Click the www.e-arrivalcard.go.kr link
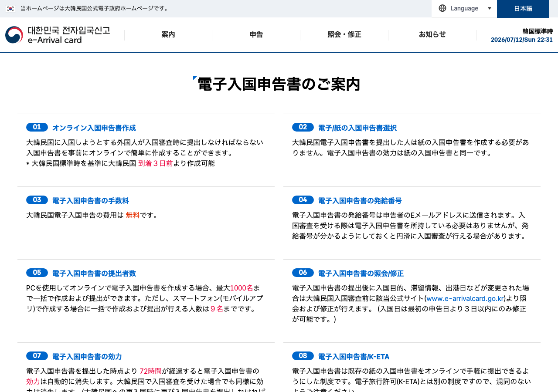 tap(465, 298)
